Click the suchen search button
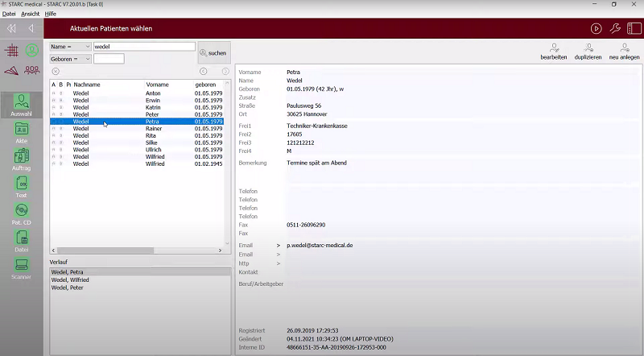The image size is (644, 356). [213, 52]
